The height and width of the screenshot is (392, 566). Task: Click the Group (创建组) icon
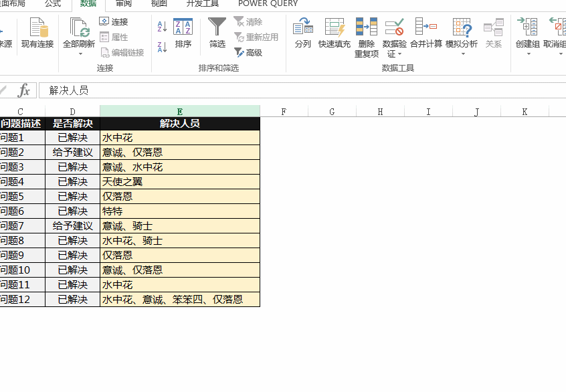[527, 27]
